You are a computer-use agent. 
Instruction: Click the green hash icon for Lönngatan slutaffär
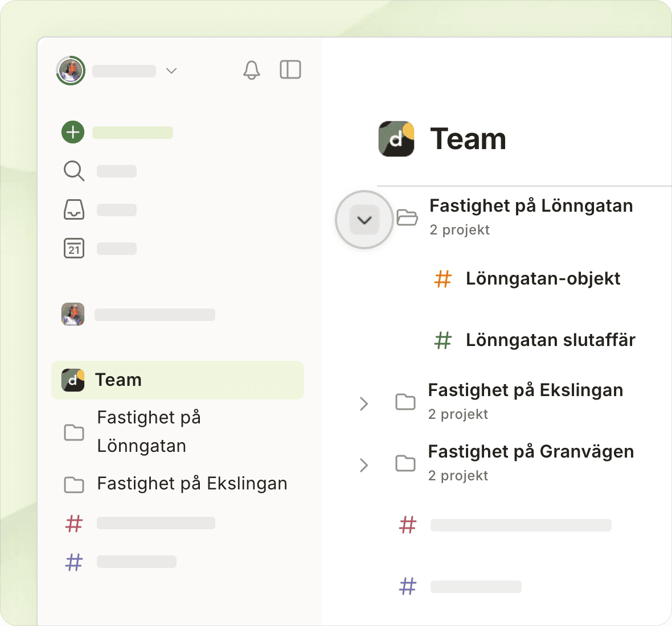[442, 340]
